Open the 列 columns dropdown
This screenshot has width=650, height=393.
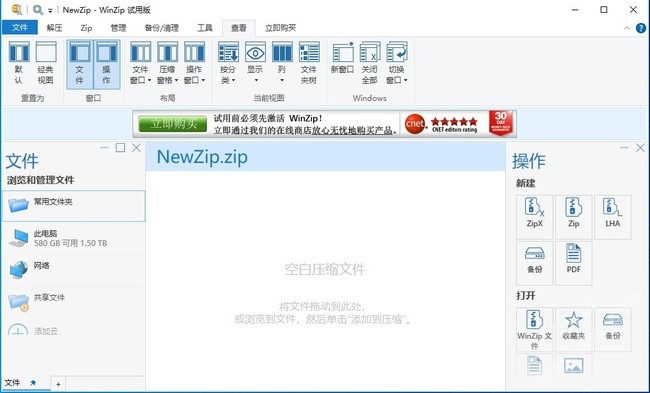(282, 63)
